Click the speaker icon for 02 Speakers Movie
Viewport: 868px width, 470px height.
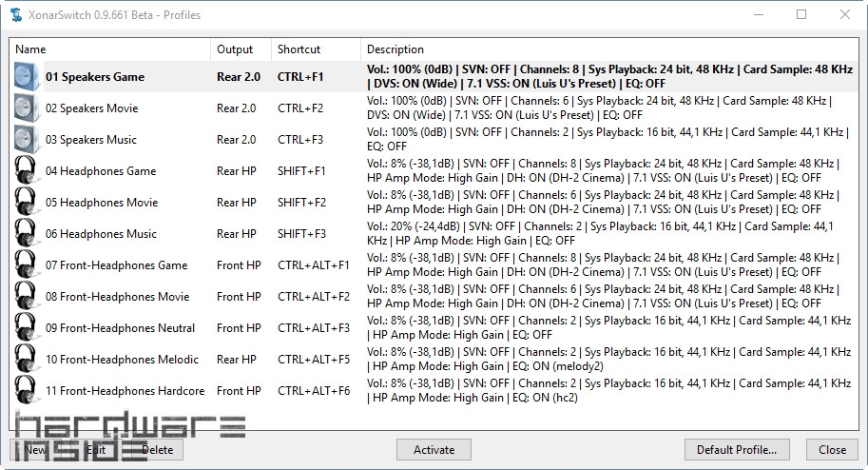coord(27,108)
